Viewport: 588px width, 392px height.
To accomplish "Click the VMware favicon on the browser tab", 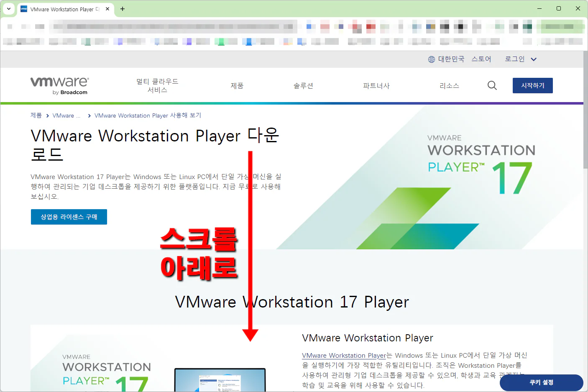I will point(23,8).
